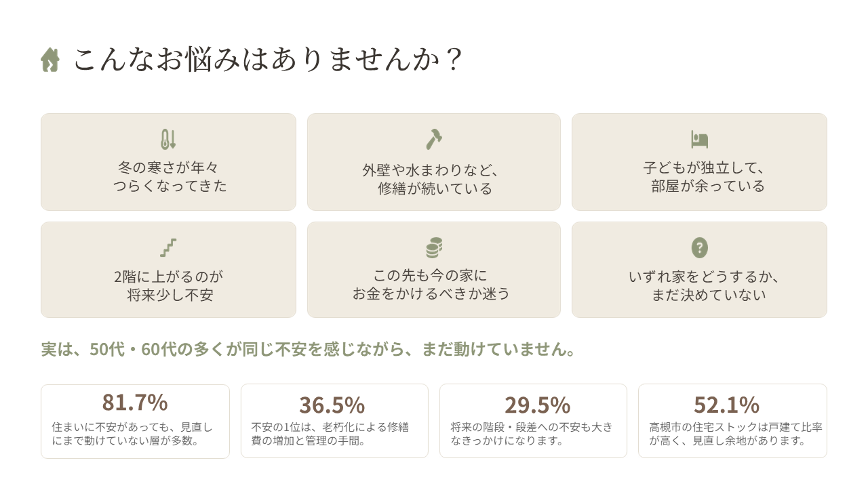This screenshot has height=488, width=868.
Task: Click the 52.1% statistic figure
Action: click(726, 405)
